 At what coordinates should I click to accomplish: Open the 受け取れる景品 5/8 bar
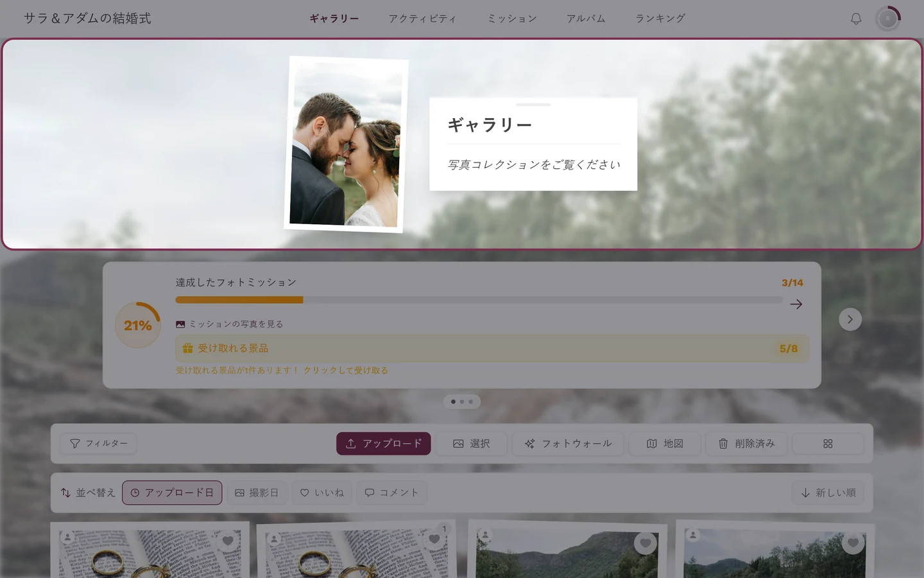click(x=492, y=349)
